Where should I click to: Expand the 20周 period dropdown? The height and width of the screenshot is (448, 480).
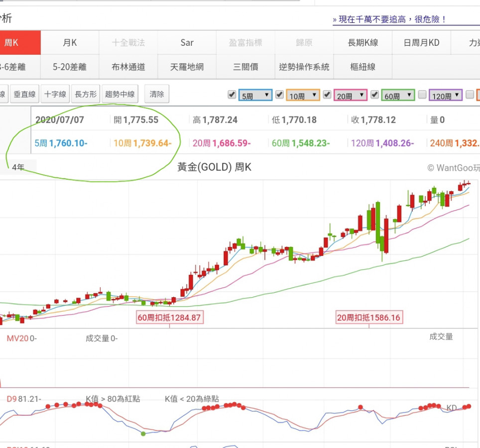[x=351, y=96]
